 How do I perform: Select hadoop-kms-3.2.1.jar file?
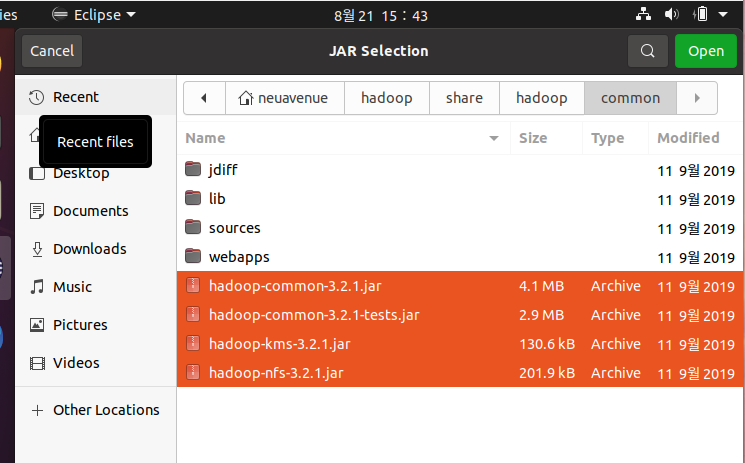pyautogui.click(x=460, y=344)
